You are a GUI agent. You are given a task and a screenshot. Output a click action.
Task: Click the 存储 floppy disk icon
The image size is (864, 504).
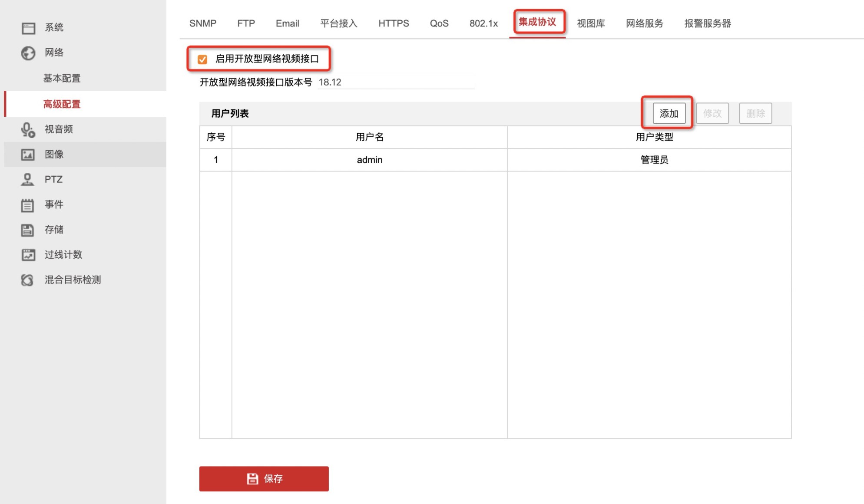[x=27, y=230]
